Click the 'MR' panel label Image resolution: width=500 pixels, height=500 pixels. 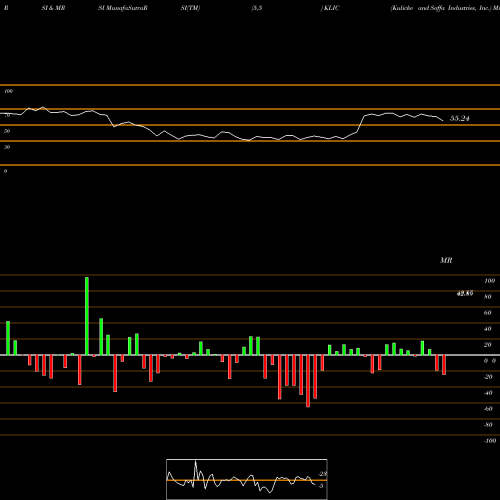[446, 260]
